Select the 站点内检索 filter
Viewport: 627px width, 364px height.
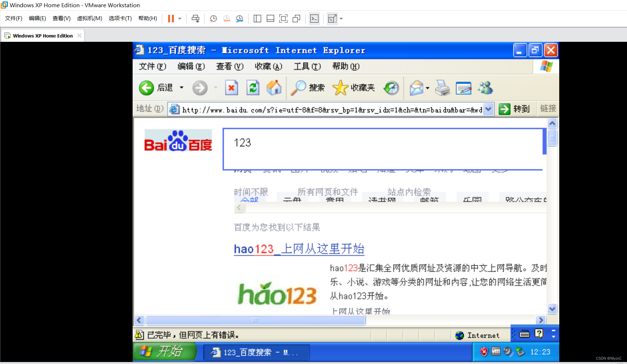point(409,192)
